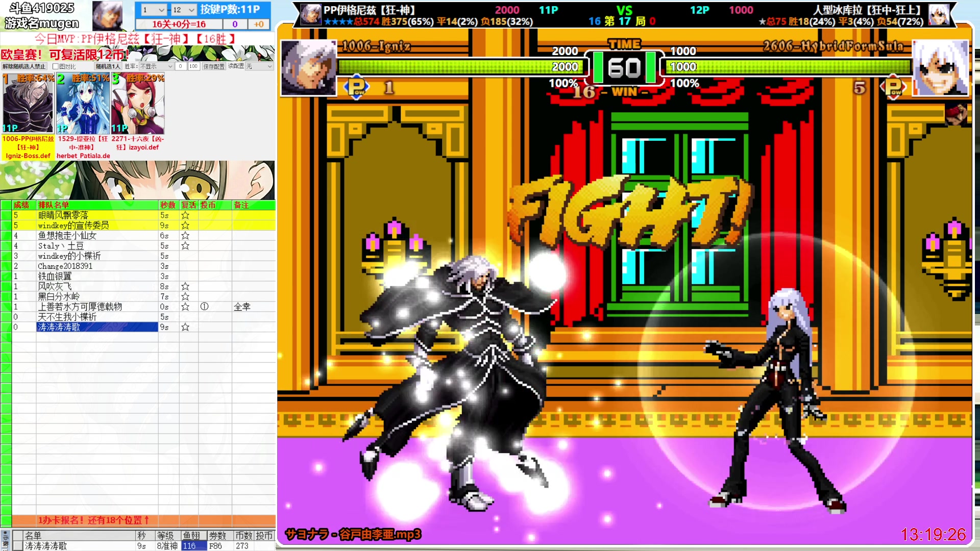This screenshot has width=980, height=551.
Task: Toggle the 图对比 checkbox
Action: [56, 66]
